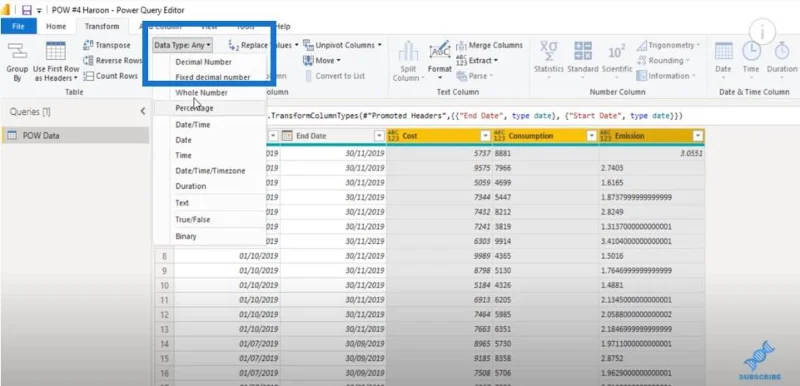Image resolution: width=800 pixels, height=386 pixels.
Task: Switch to the Home tab
Action: (56, 27)
